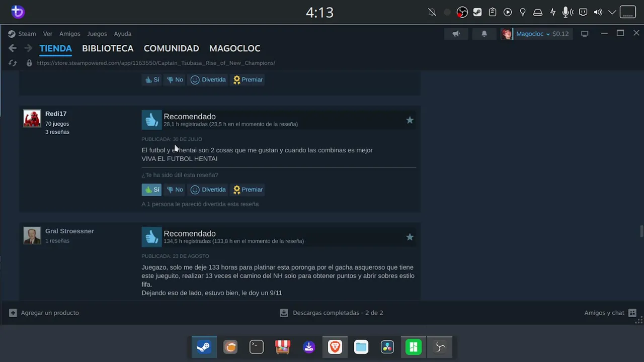Mark Redi17's review as Divertida

(208, 190)
